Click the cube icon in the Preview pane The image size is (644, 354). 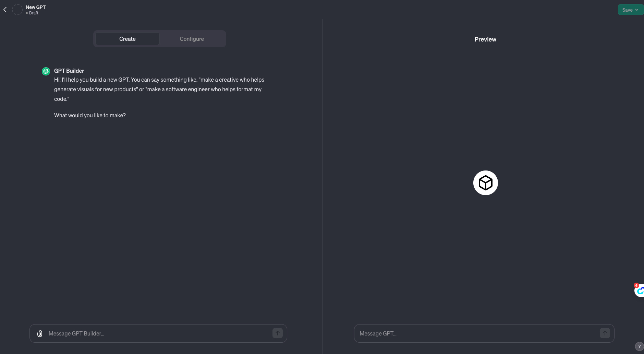485,183
